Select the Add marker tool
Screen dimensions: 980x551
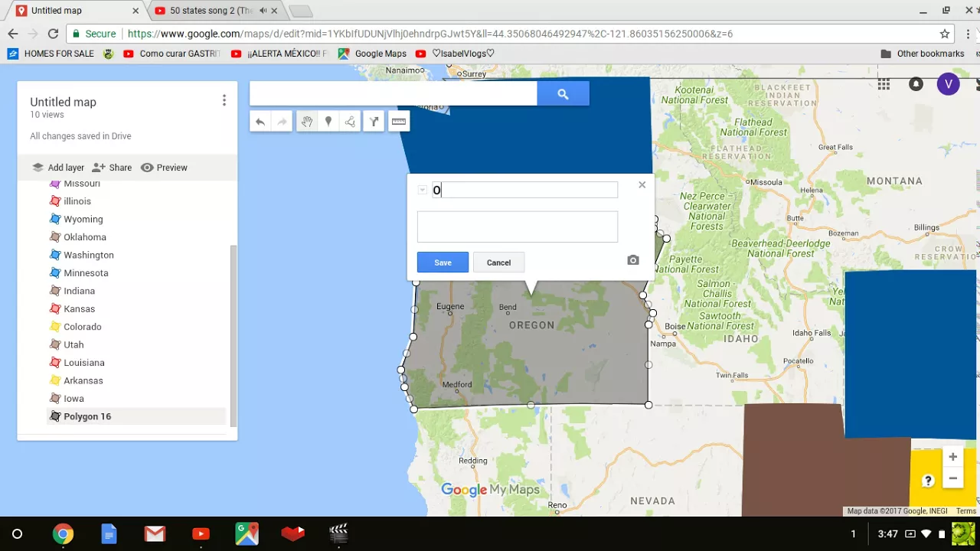pyautogui.click(x=328, y=122)
